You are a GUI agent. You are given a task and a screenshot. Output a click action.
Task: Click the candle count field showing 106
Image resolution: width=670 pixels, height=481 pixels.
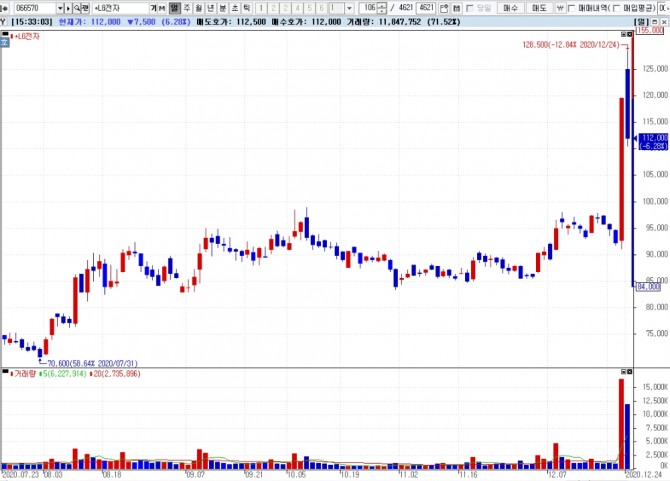click(x=368, y=8)
